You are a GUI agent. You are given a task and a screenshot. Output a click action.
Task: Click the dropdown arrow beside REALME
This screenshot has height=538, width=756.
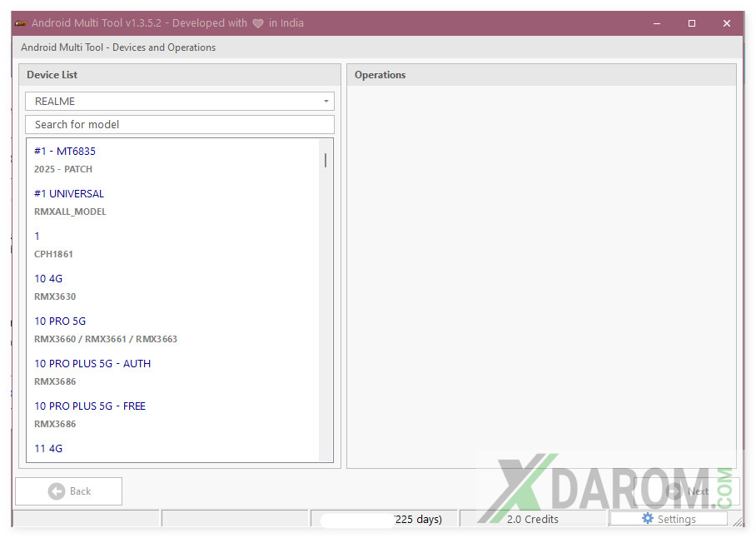coord(326,102)
